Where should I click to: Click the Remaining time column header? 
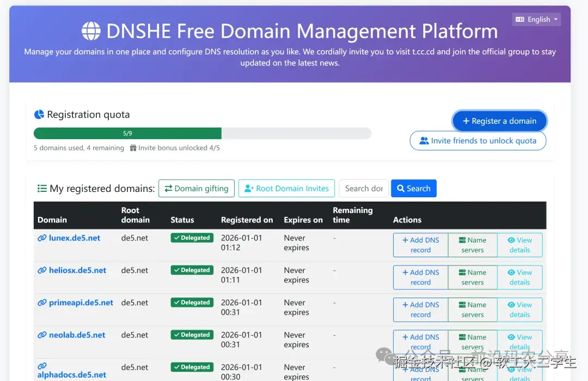(352, 215)
